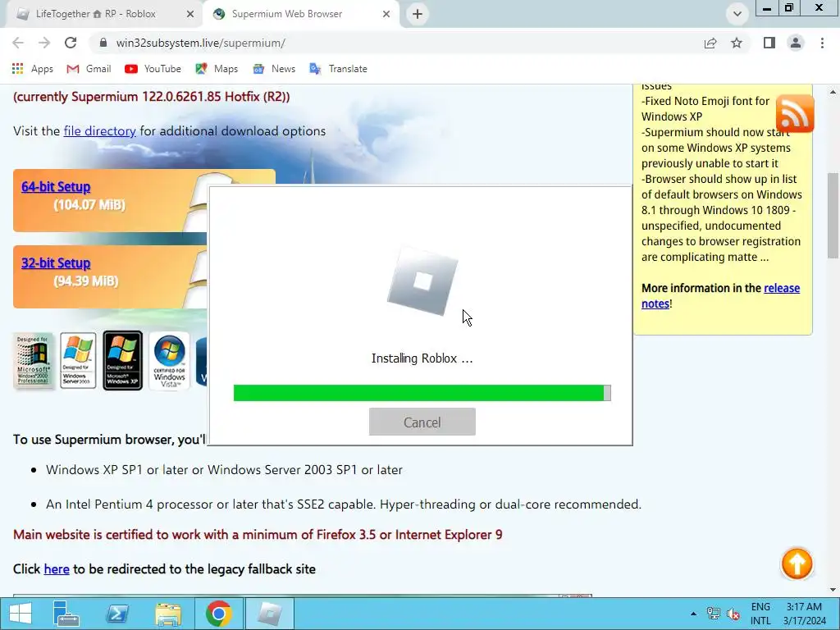The width and height of the screenshot is (840, 630).
Task: Click the Windows 2000 Professional badge
Action: [x=33, y=360]
